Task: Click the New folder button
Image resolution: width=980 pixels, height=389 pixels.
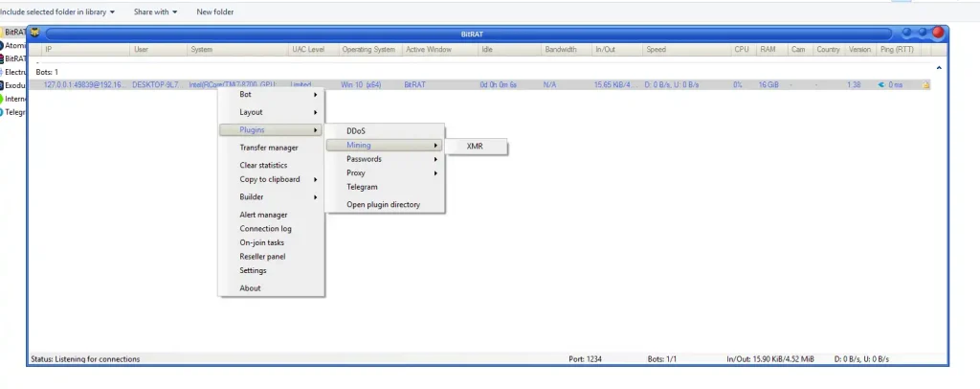Action: (215, 11)
